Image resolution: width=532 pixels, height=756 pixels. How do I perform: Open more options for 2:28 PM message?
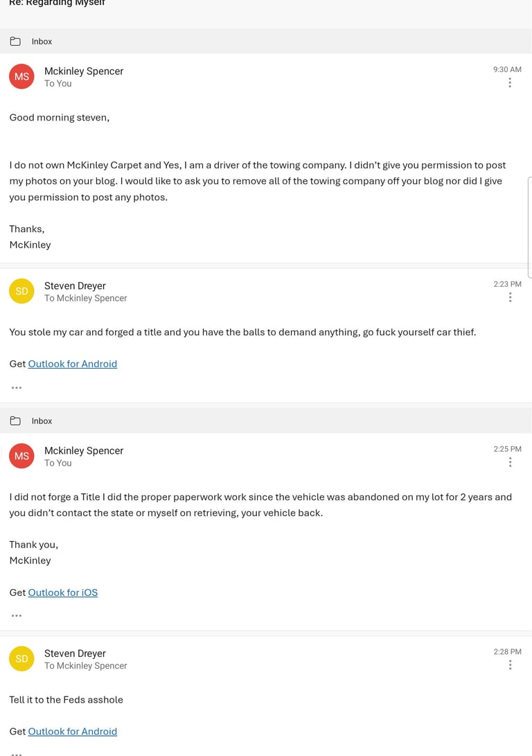tap(510, 665)
